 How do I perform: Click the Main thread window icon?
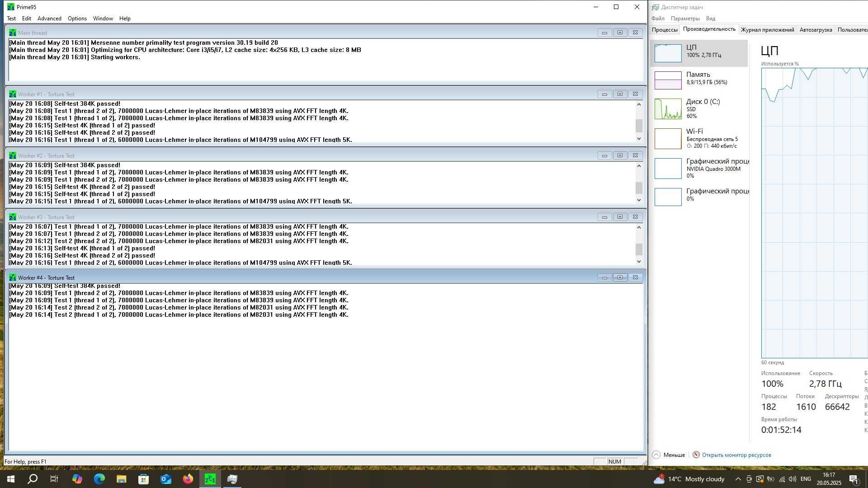[13, 33]
